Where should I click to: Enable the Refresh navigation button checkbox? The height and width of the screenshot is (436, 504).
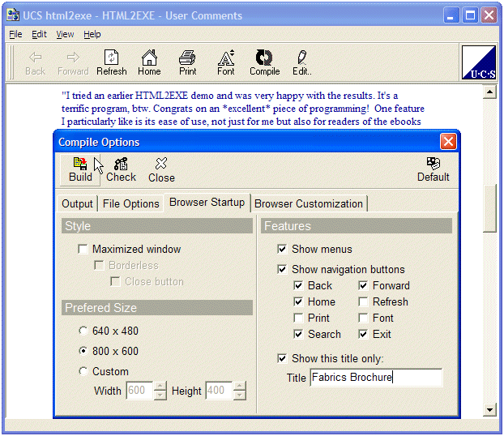363,301
